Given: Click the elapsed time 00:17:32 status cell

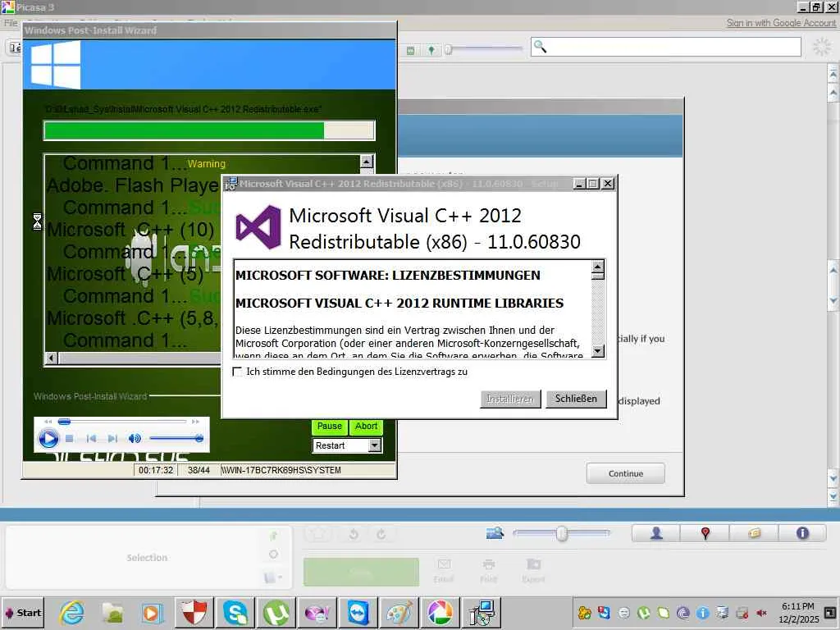Looking at the screenshot, I should coord(156,470).
